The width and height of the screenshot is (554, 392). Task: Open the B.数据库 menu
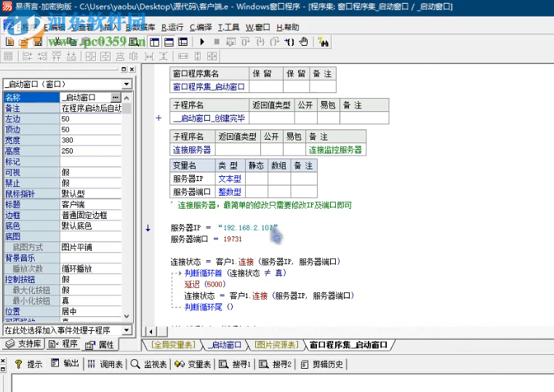pyautogui.click(x=140, y=27)
